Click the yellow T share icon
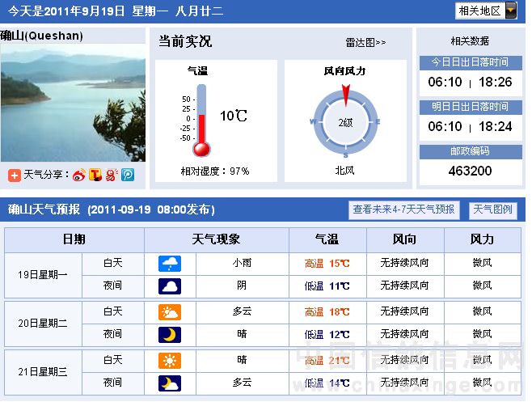The width and height of the screenshot is (532, 402). coord(95,176)
